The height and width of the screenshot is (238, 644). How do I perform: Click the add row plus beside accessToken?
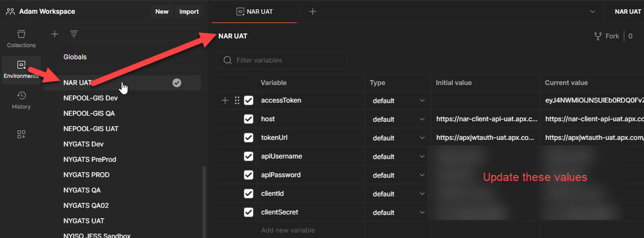pyautogui.click(x=225, y=100)
